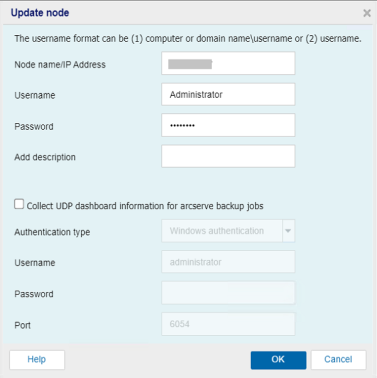Image resolution: width=377 pixels, height=378 pixels.
Task: Click the Port field showing 6054
Action: (x=228, y=324)
